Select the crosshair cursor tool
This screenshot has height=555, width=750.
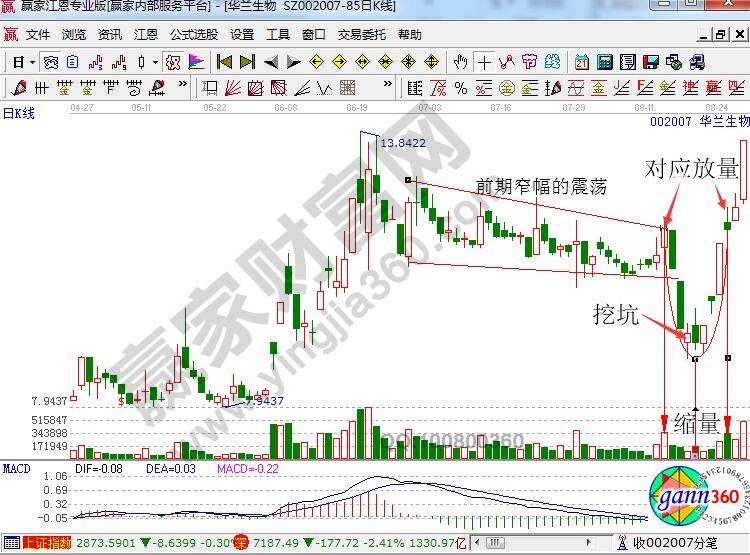pyautogui.click(x=483, y=62)
